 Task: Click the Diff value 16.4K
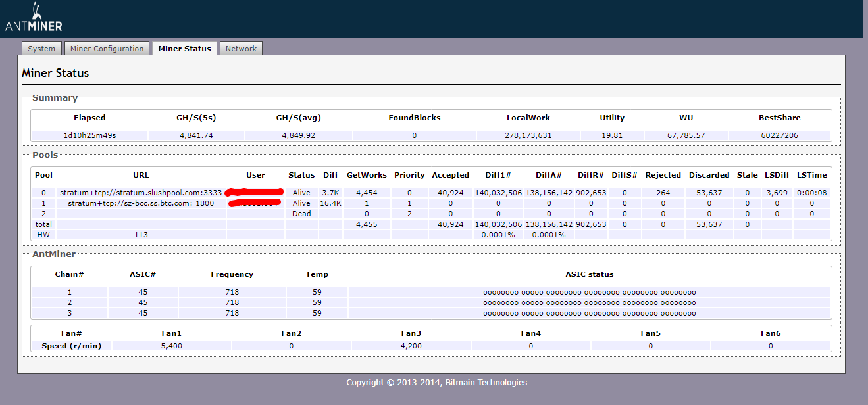click(x=330, y=203)
